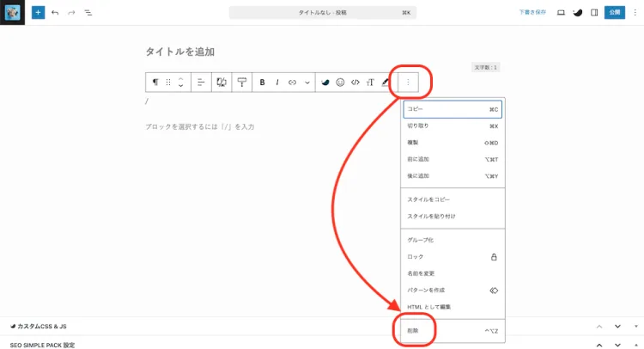The image size is (644, 349).
Task: Click the site logo avatar icon
Action: pos(12,12)
